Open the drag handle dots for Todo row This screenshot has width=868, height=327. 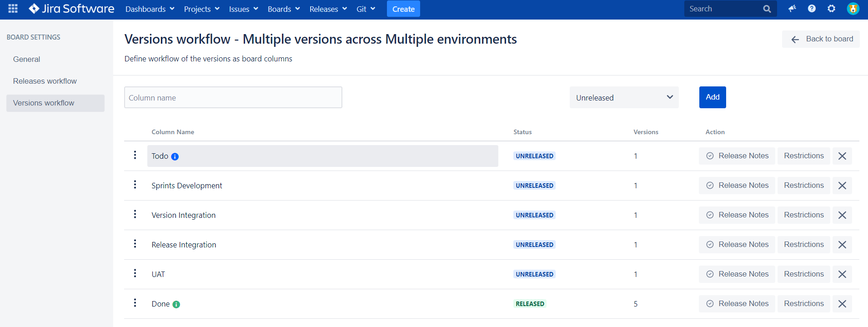[135, 155]
